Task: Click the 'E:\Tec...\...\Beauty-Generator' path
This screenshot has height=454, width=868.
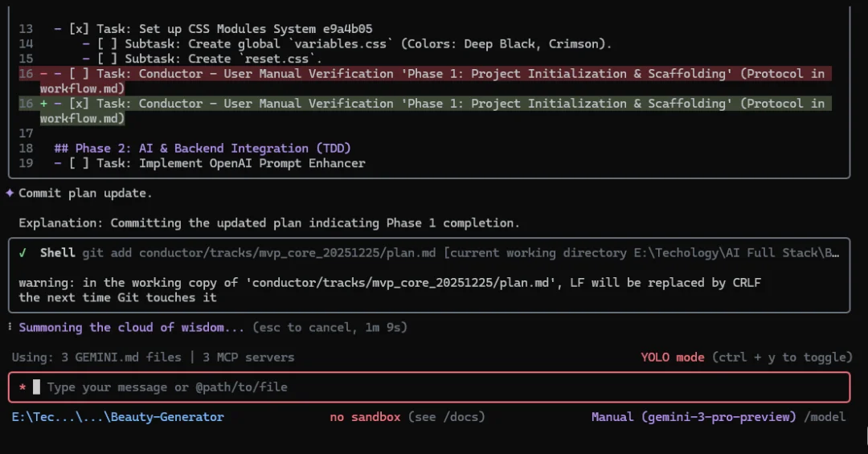Action: click(118, 417)
